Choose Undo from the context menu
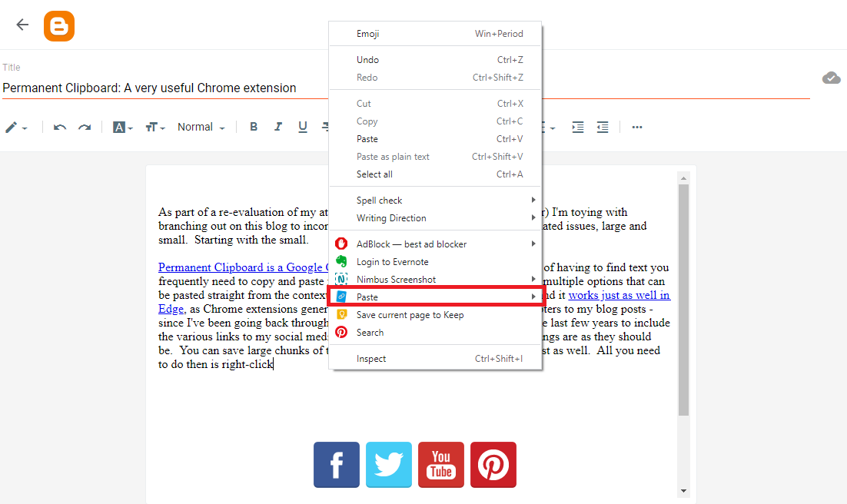This screenshot has width=847, height=504. point(435,59)
